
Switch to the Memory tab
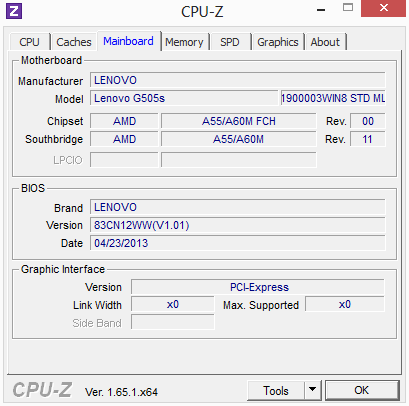(x=184, y=42)
